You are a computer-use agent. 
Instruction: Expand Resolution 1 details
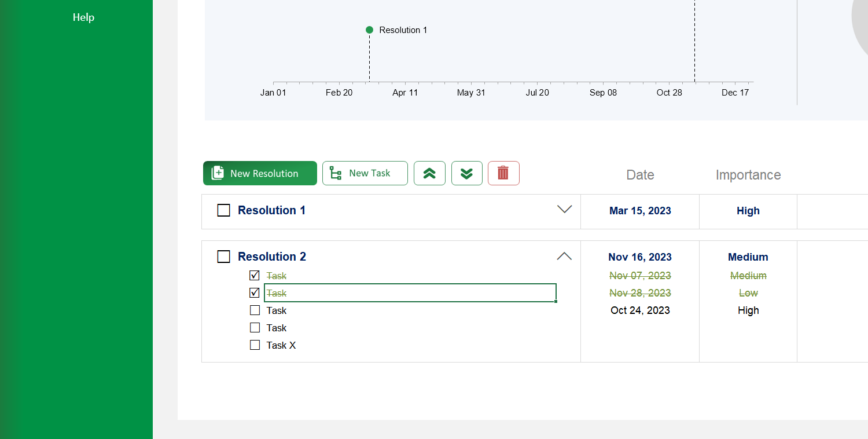point(564,210)
